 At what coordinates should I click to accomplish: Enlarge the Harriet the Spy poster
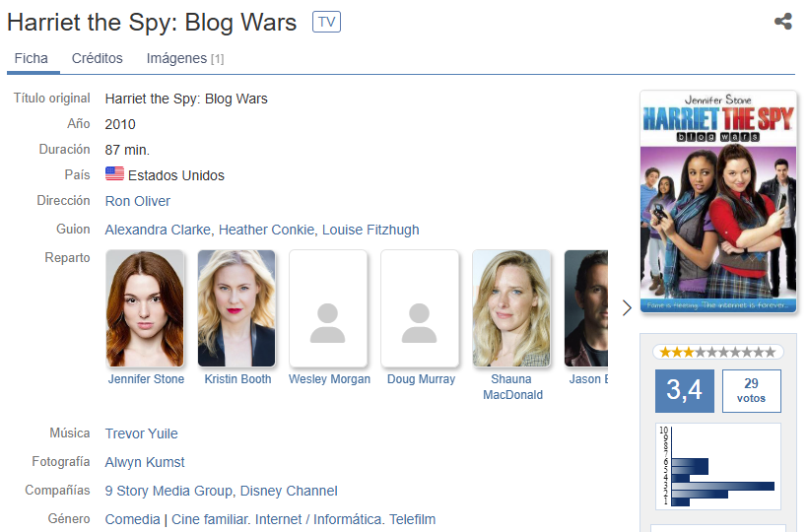(x=718, y=202)
